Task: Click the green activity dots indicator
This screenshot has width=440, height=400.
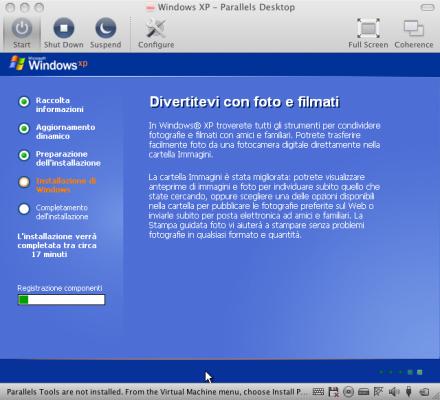Action: pyautogui.click(x=401, y=372)
